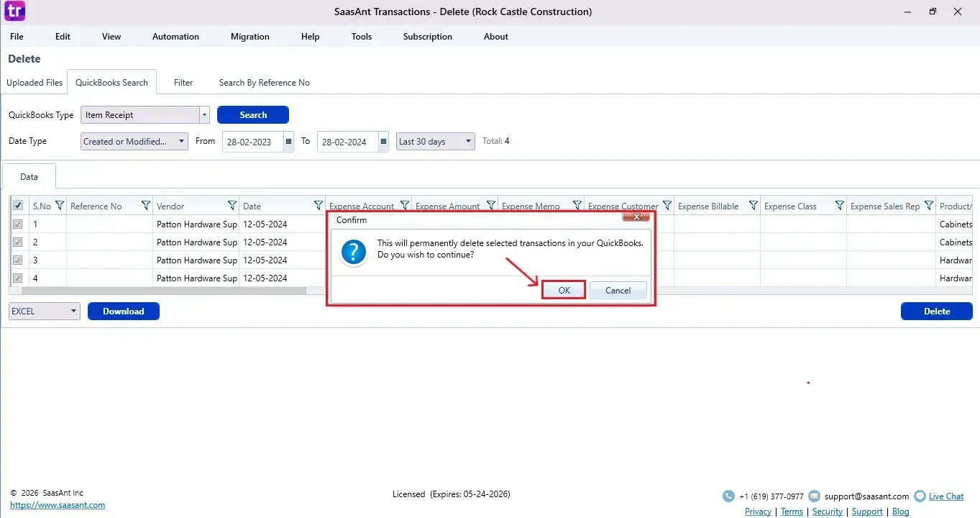Filter the Reference No column
Viewport: 980px width, 518px height.
pyautogui.click(x=146, y=206)
